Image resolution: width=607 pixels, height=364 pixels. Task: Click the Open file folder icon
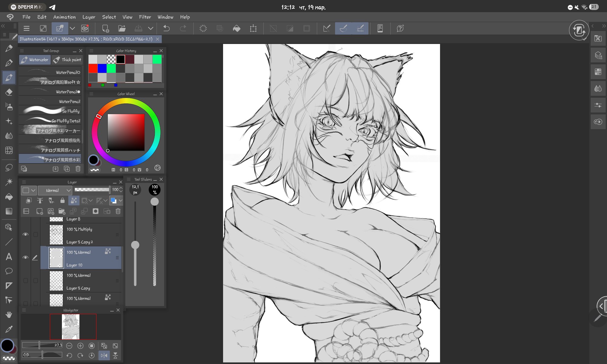(x=122, y=29)
